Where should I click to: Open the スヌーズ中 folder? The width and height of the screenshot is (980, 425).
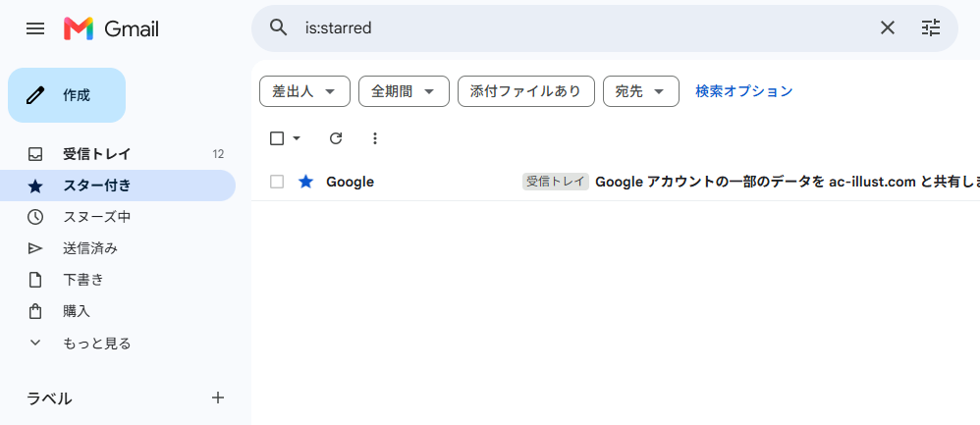click(118, 217)
